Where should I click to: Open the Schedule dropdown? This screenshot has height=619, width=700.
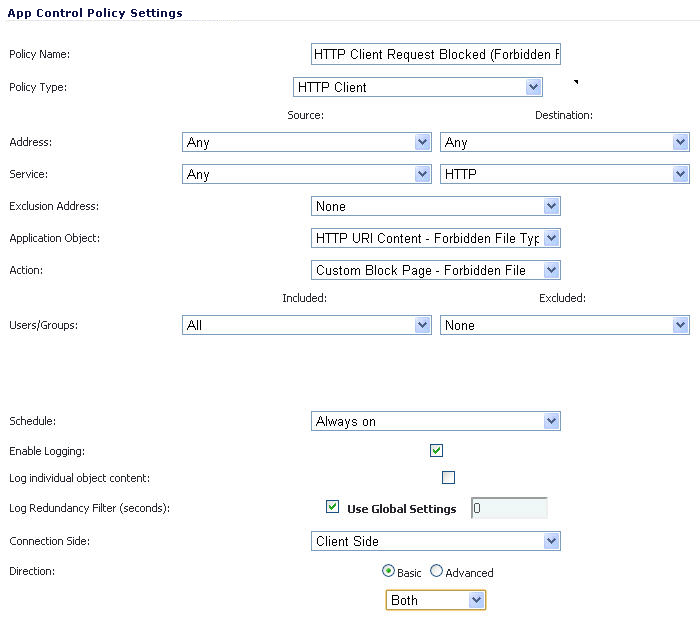click(x=435, y=421)
